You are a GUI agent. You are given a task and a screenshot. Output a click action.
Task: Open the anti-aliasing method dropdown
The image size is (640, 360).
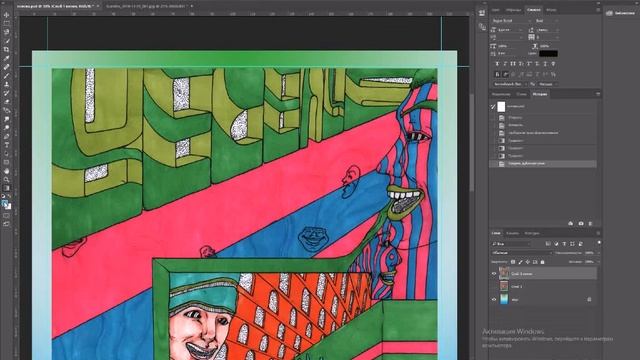(x=548, y=84)
